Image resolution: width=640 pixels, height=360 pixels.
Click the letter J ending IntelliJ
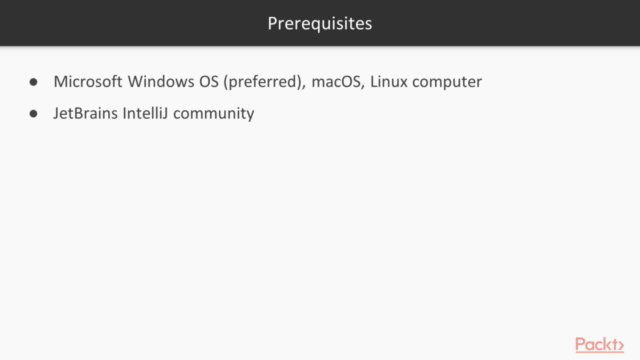(x=164, y=114)
